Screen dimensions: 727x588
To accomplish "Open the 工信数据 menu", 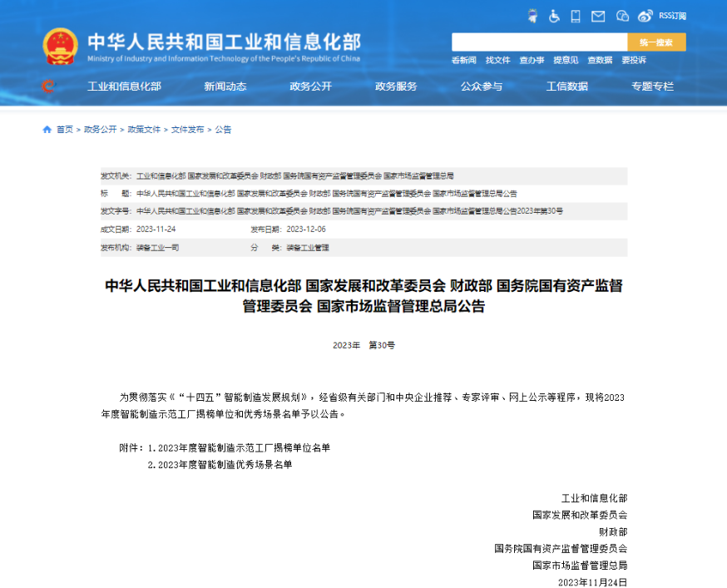I will pos(567,86).
